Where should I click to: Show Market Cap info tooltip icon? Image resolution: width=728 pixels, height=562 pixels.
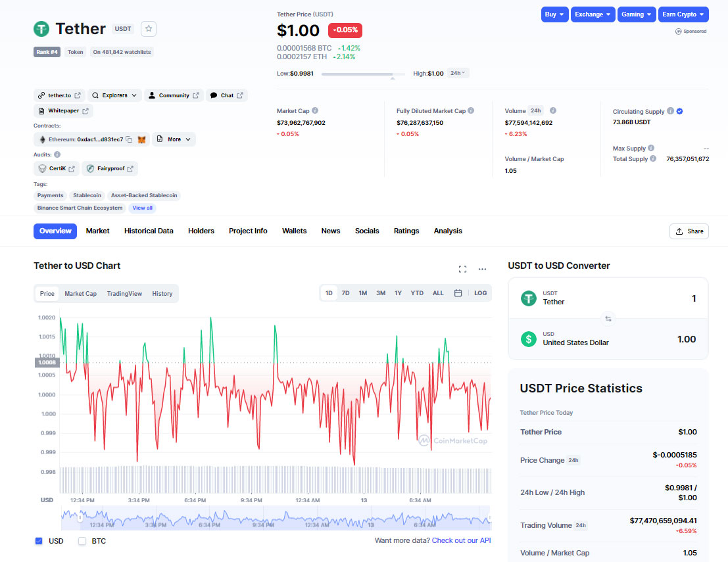pyautogui.click(x=315, y=111)
